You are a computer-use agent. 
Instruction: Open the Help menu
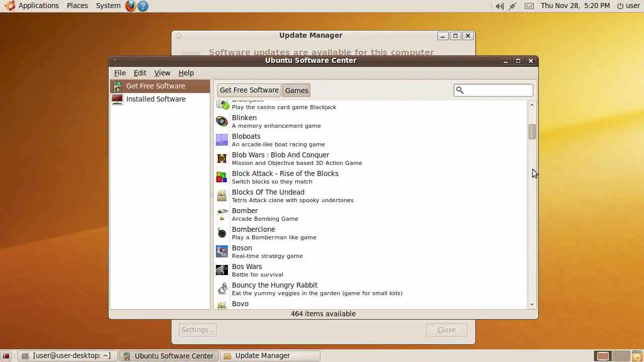tap(186, 73)
